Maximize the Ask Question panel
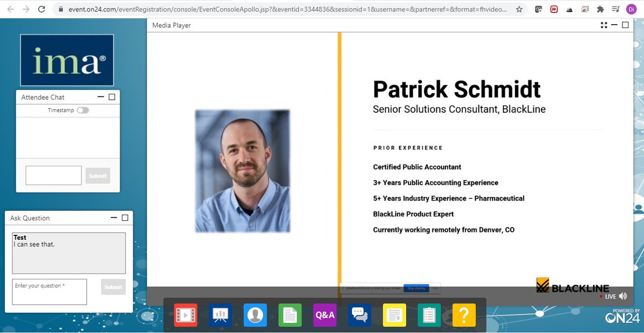This screenshot has width=644, height=333. point(125,218)
